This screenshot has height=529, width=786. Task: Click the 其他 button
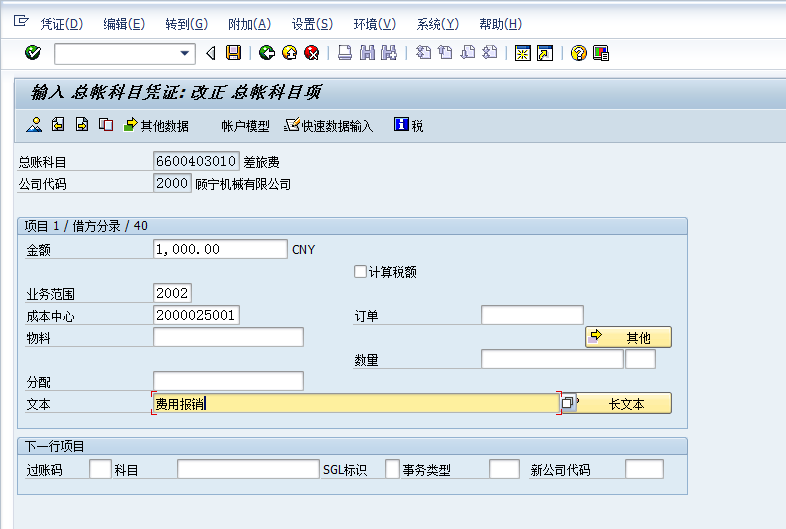click(x=629, y=337)
